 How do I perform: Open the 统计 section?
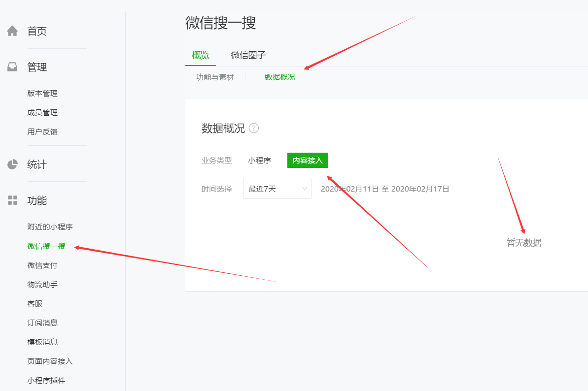pyautogui.click(x=37, y=165)
